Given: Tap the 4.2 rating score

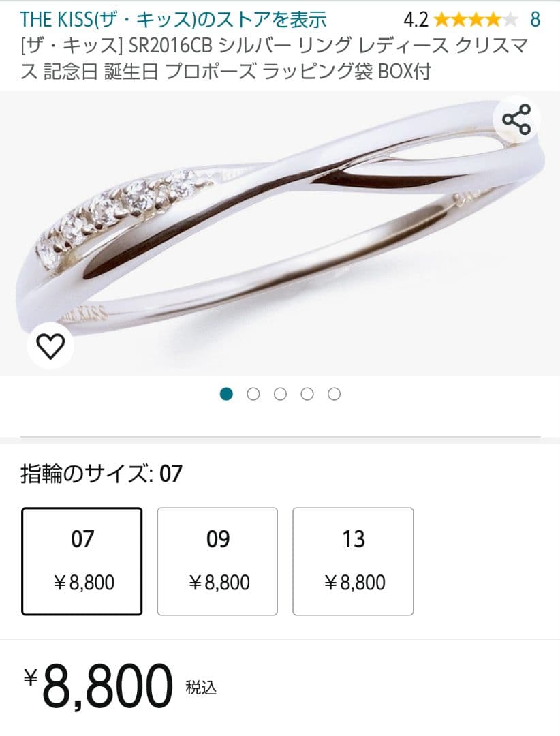Looking at the screenshot, I should click(x=416, y=20).
